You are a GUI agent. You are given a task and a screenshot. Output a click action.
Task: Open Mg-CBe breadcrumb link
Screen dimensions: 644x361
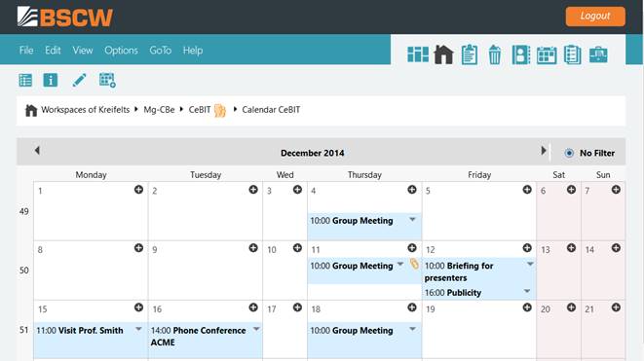pyautogui.click(x=159, y=110)
